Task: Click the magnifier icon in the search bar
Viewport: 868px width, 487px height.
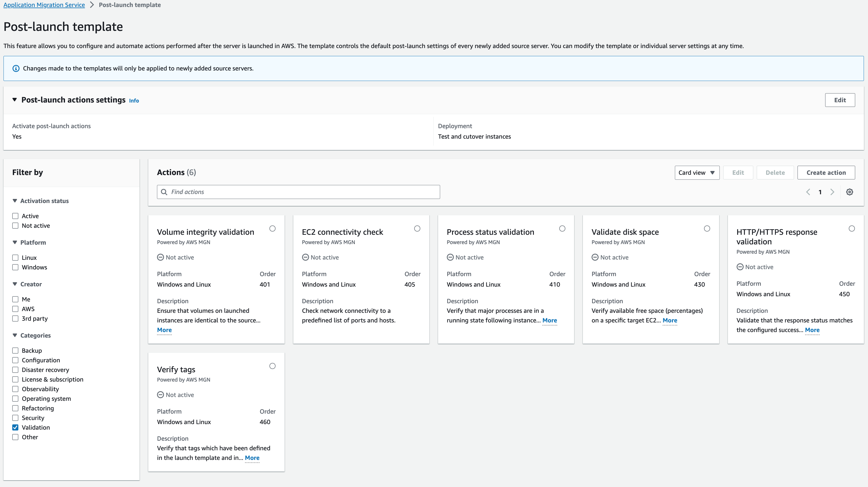Action: pyautogui.click(x=165, y=192)
